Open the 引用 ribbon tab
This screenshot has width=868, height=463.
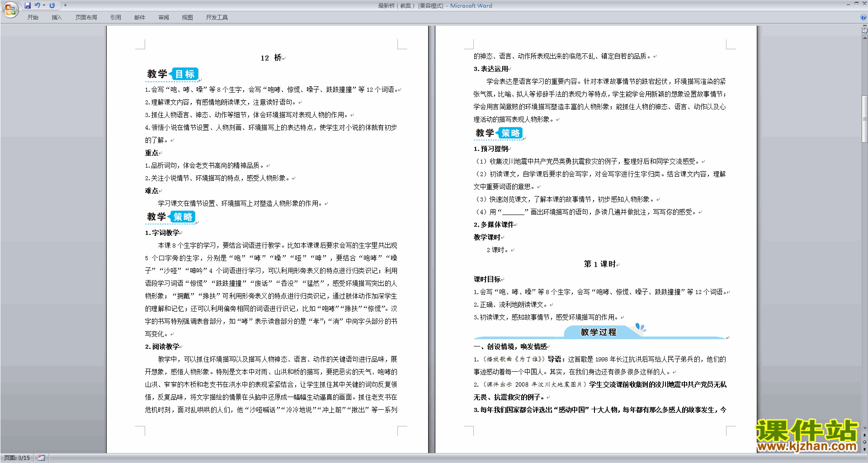point(116,18)
